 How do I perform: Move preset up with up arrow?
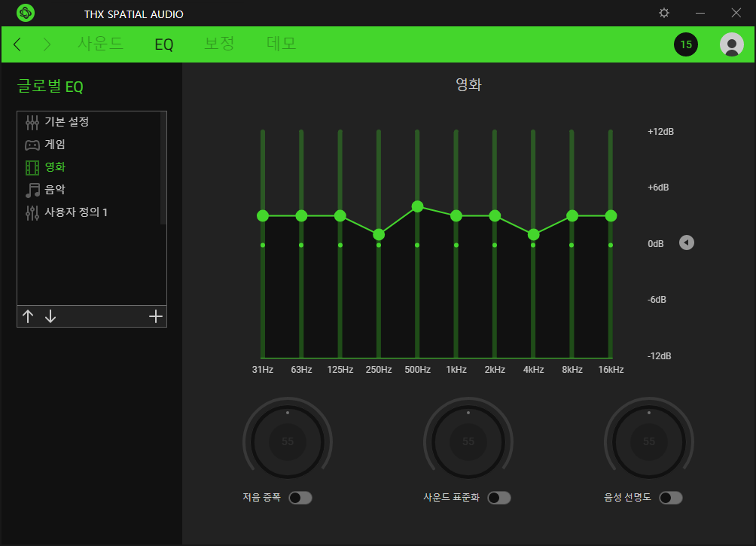(x=28, y=316)
